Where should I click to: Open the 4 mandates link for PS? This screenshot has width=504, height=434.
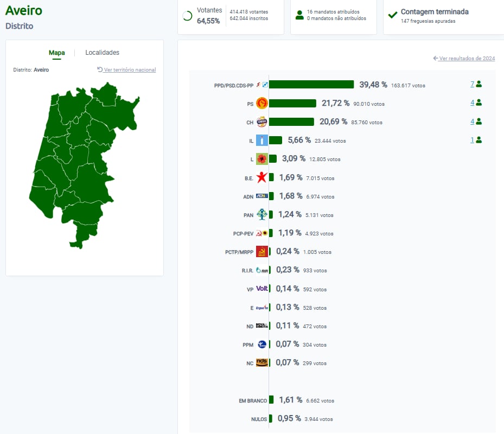[473, 103]
